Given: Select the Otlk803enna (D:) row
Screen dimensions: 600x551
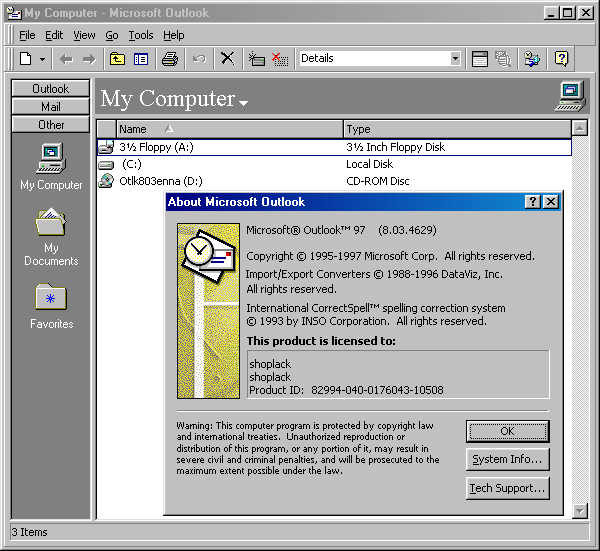Looking at the screenshot, I should point(334,181).
